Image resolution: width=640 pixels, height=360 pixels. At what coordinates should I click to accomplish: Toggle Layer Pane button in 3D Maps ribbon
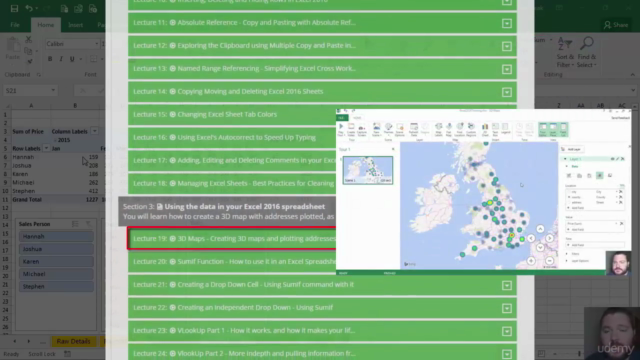(553, 129)
